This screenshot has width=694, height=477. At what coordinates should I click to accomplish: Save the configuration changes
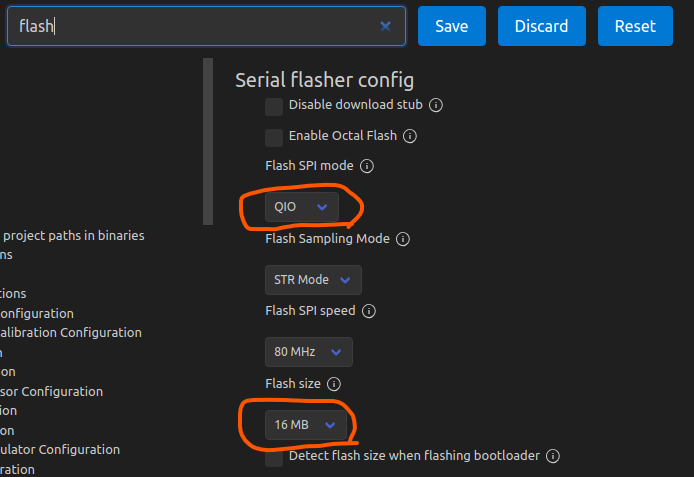(x=451, y=26)
